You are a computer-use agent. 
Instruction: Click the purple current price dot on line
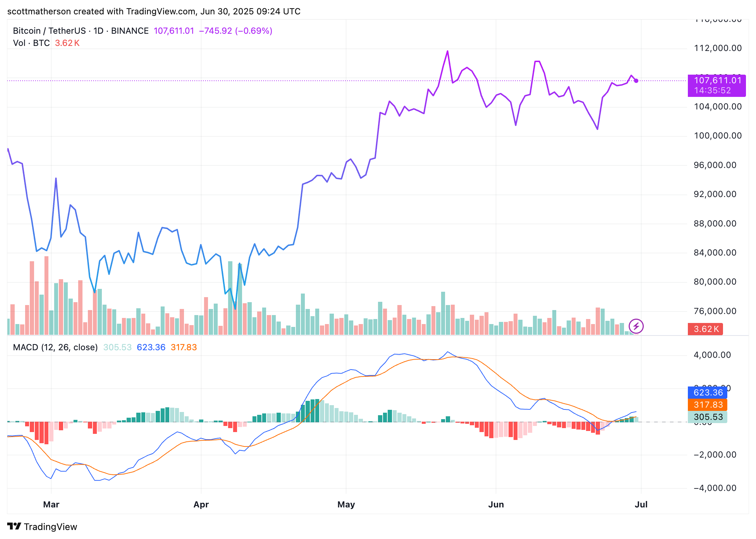coord(636,81)
